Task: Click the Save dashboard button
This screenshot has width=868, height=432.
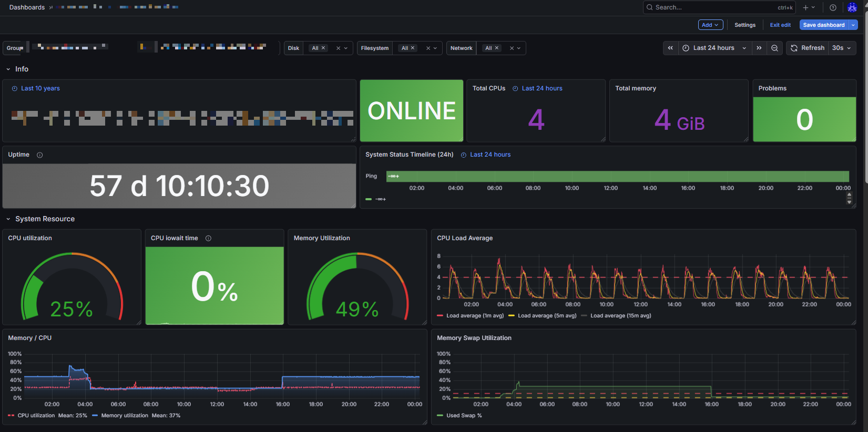Action: [x=824, y=25]
